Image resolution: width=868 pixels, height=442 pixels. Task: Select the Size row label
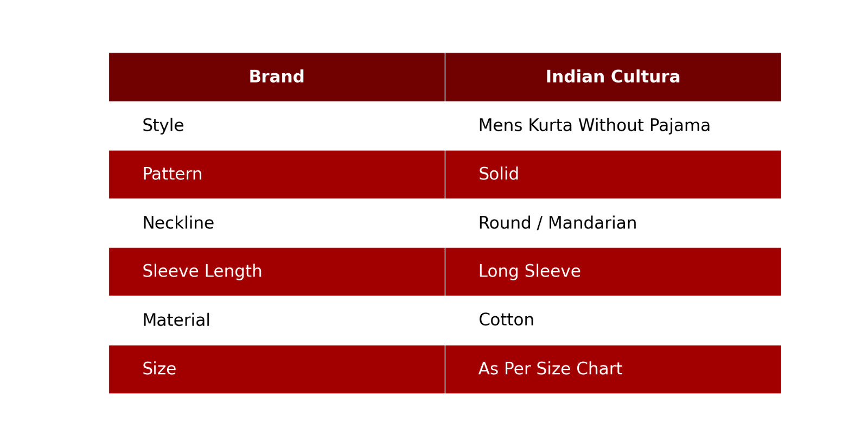(x=159, y=369)
